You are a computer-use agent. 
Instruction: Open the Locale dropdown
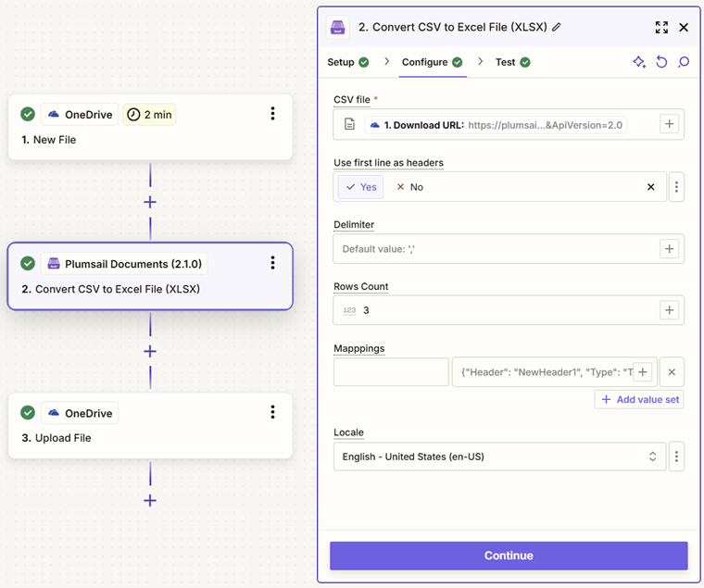(x=499, y=457)
